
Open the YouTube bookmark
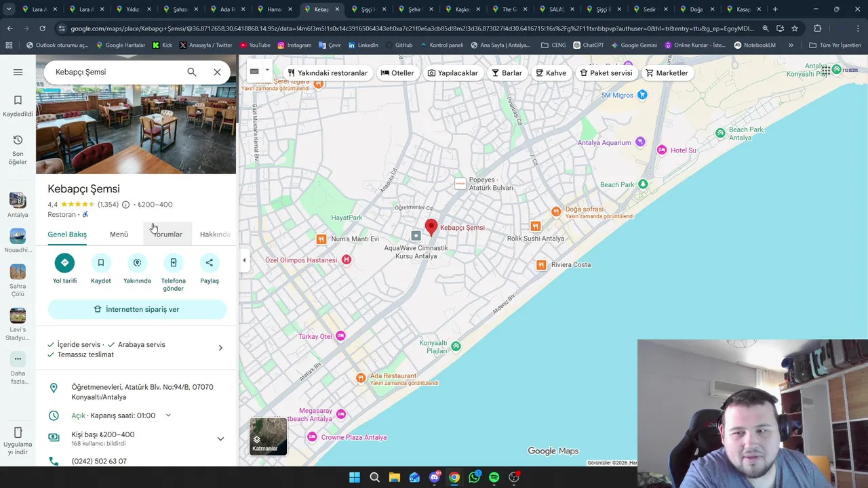click(x=254, y=45)
